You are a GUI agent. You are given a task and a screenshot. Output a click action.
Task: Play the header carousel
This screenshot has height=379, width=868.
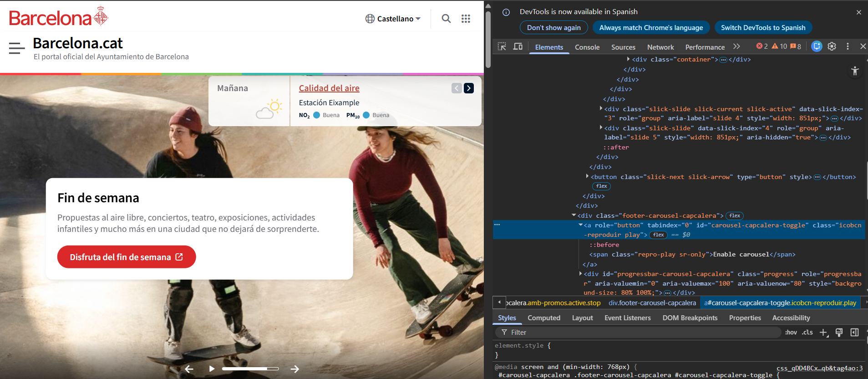[x=212, y=369]
